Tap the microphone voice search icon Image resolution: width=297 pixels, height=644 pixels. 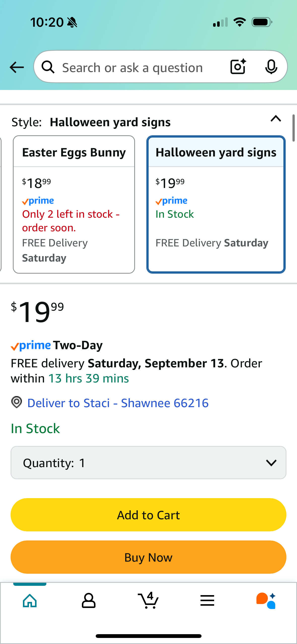[271, 67]
